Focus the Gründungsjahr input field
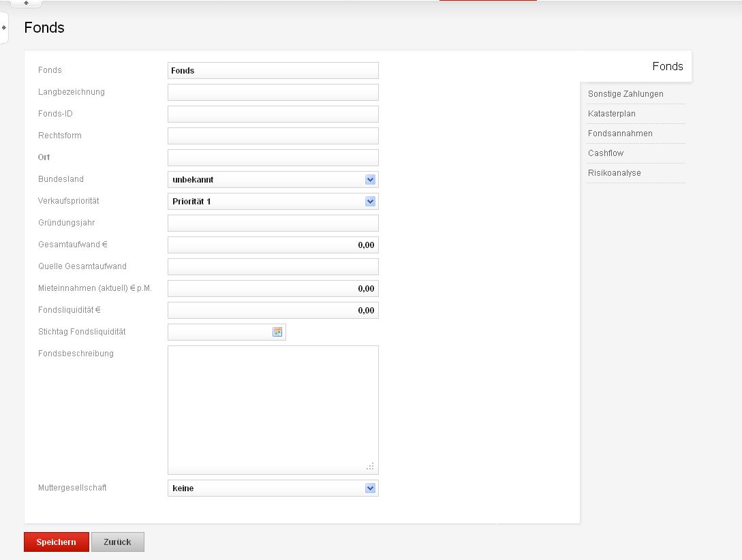Viewport: 742px width, 560px height. tap(273, 223)
